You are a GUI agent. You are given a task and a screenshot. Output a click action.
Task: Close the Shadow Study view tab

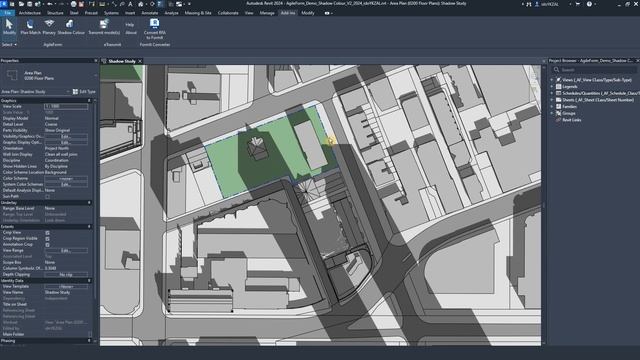140,61
